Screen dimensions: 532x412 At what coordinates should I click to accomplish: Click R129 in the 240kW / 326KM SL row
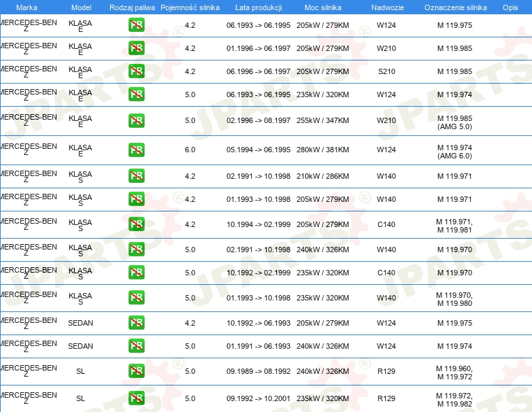[x=386, y=372]
